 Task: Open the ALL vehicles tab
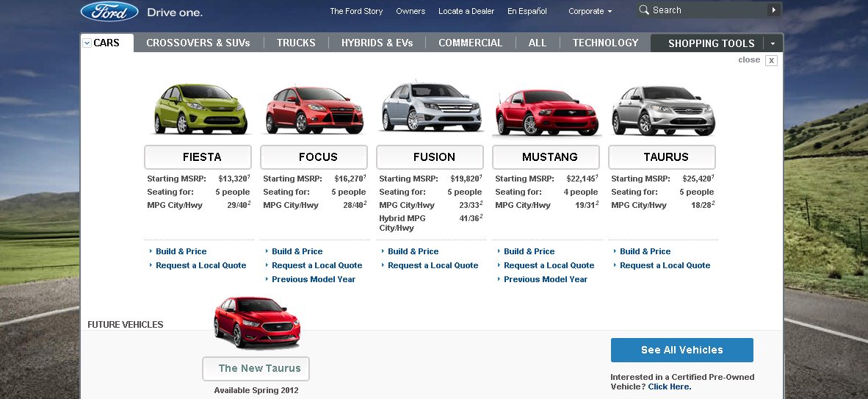(538, 43)
